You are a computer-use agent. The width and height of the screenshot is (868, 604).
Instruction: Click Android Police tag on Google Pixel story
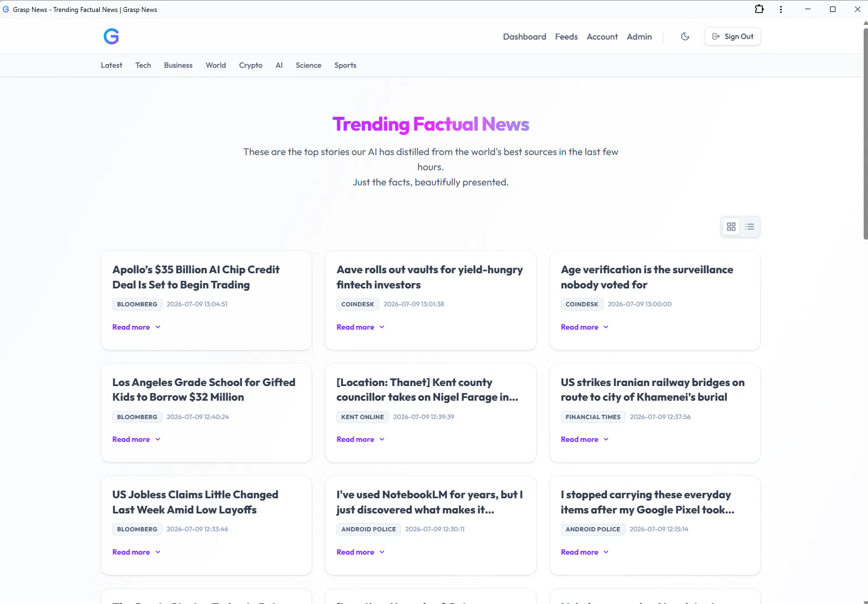click(593, 529)
